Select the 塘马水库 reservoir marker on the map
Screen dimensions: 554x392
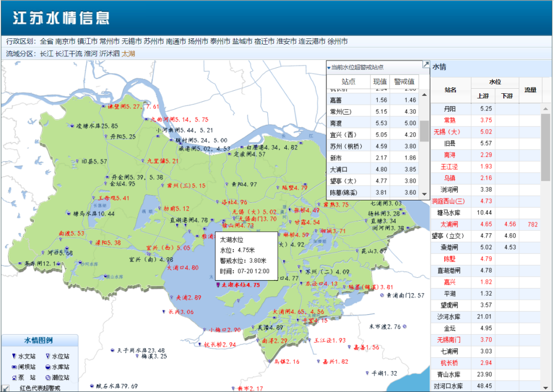coord(68,213)
